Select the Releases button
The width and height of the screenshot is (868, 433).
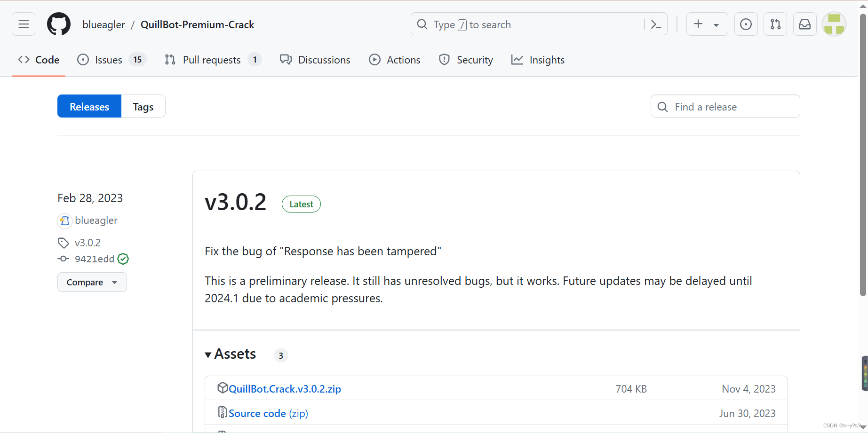tap(89, 106)
